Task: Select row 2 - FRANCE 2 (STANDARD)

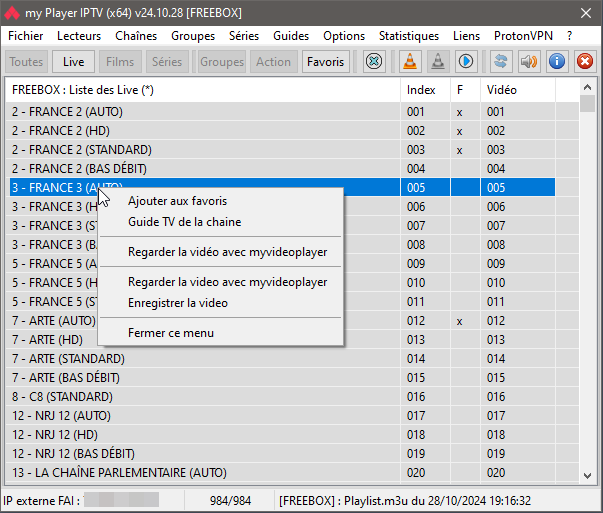Action: [292, 150]
